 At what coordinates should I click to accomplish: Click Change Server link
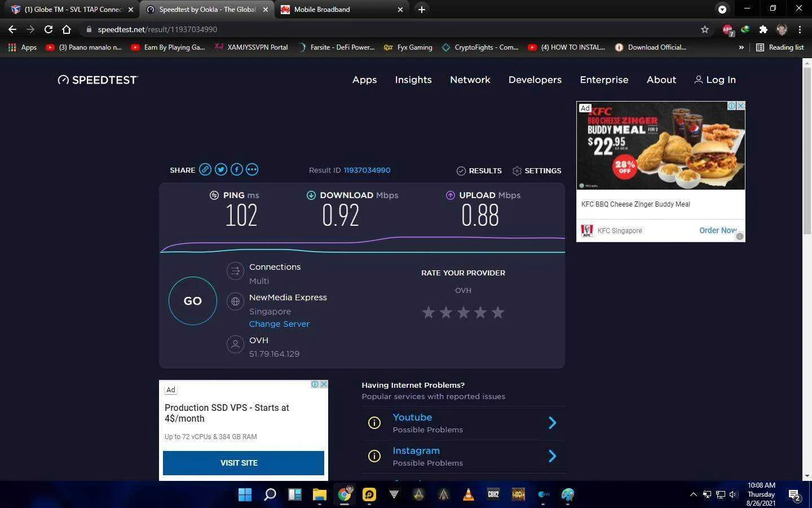tap(279, 324)
